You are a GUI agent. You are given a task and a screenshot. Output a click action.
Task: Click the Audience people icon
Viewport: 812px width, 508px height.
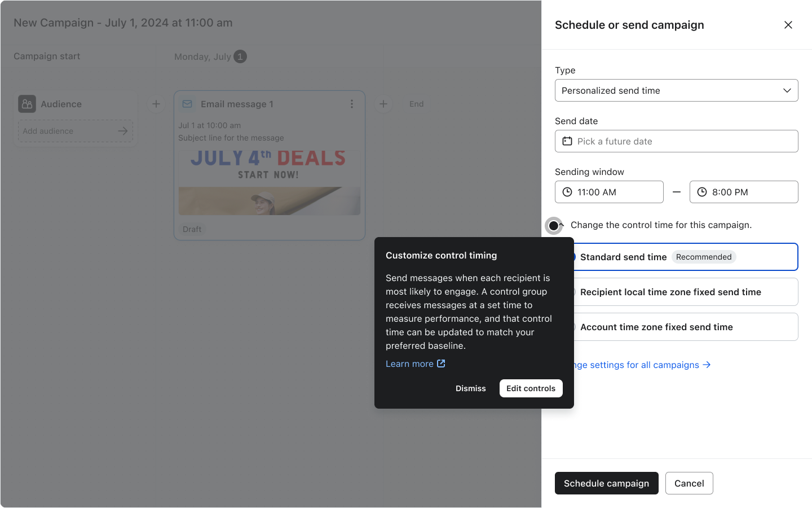point(27,104)
